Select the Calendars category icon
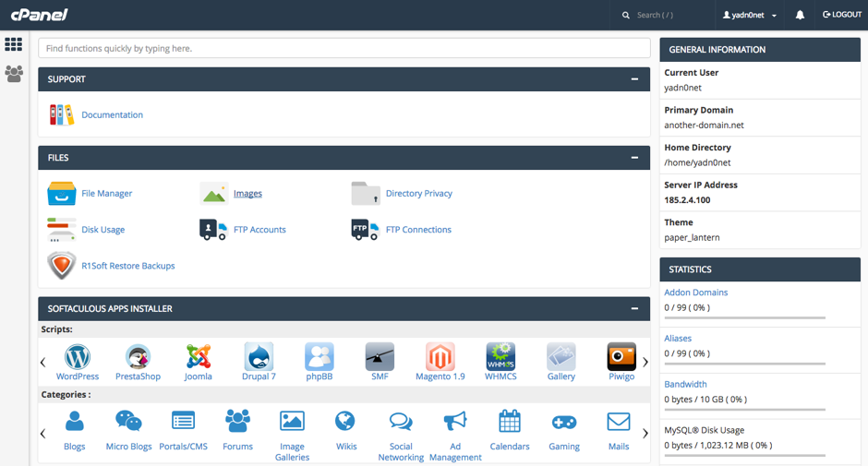This screenshot has height=466, width=868. pyautogui.click(x=510, y=422)
